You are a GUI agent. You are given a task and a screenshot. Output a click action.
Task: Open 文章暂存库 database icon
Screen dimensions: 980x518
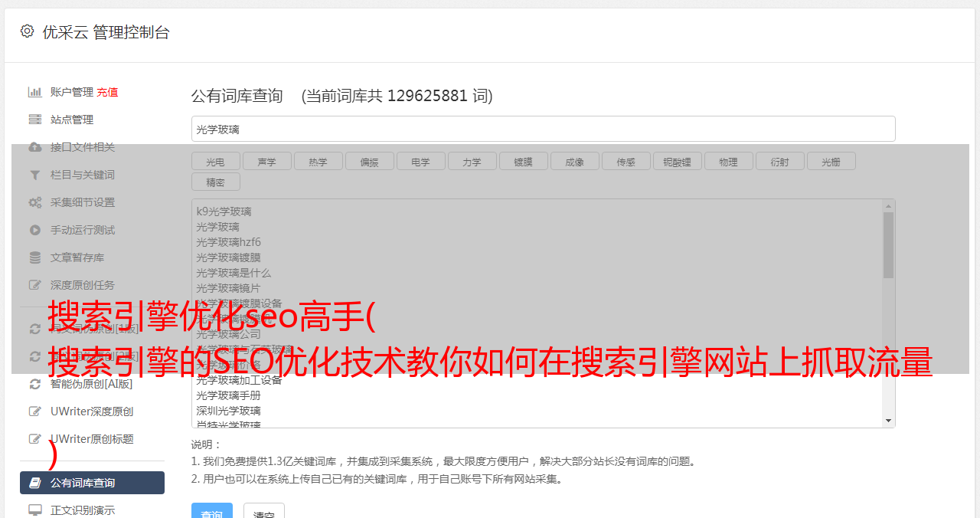coord(35,257)
